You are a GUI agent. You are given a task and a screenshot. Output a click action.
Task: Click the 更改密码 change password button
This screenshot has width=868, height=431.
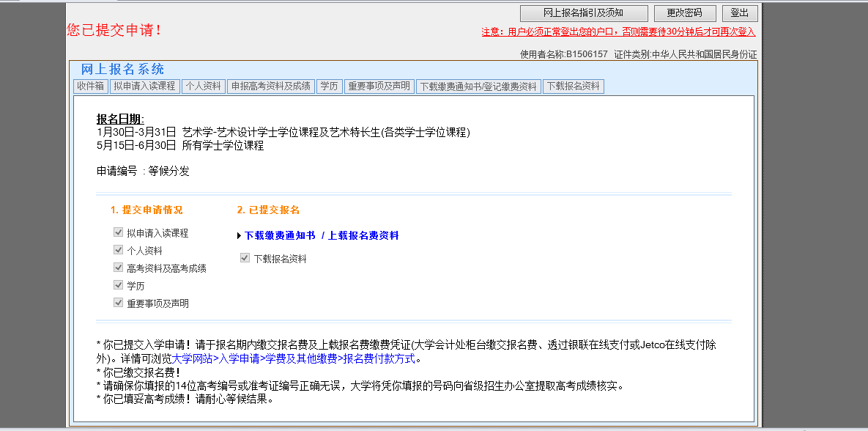(685, 13)
